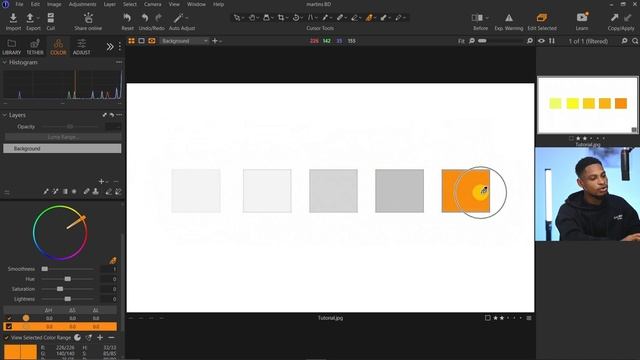Click the color wheel in the Color Editor
Viewport: 640px width, 360px height.
[x=60, y=233]
